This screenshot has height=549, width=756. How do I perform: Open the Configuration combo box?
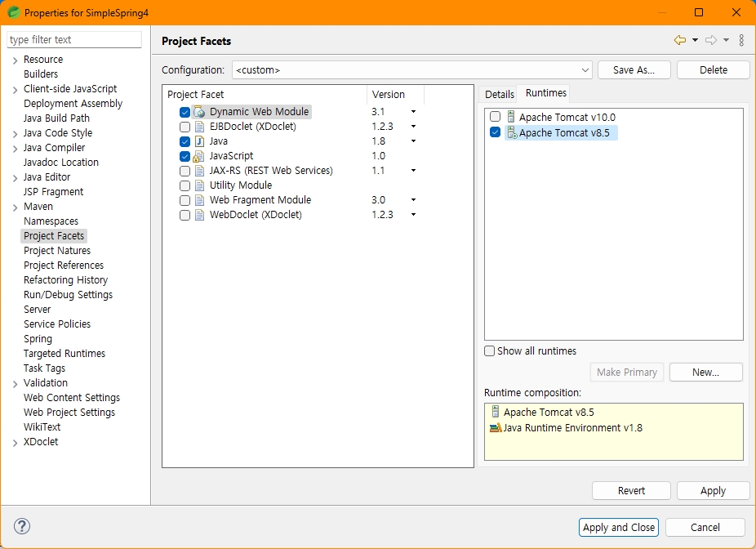(412, 70)
